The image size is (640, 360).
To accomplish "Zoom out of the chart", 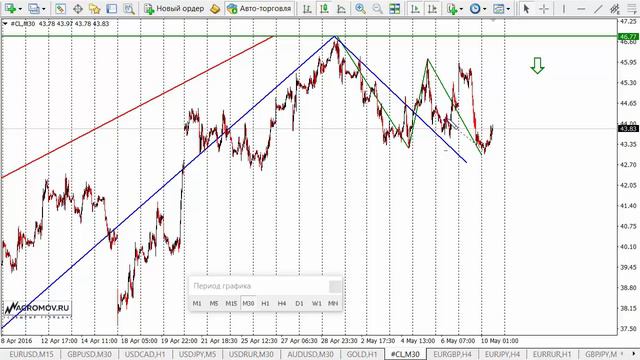I will 378,8.
